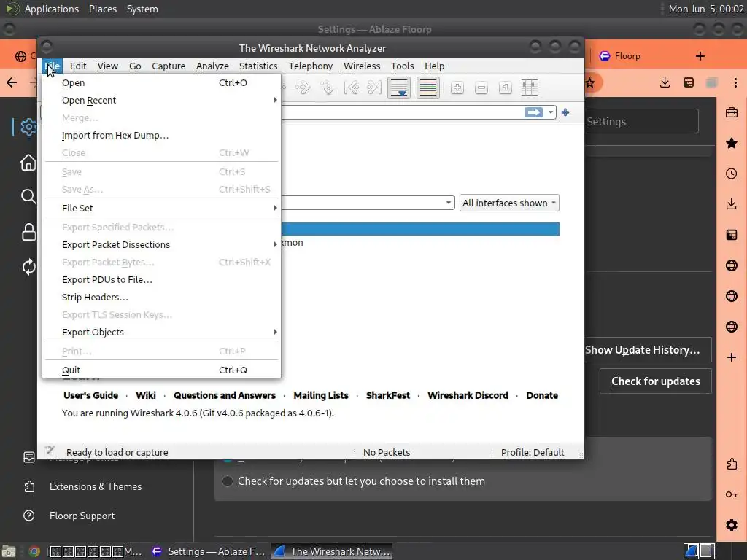Choose Quit from File menu

pos(161,370)
